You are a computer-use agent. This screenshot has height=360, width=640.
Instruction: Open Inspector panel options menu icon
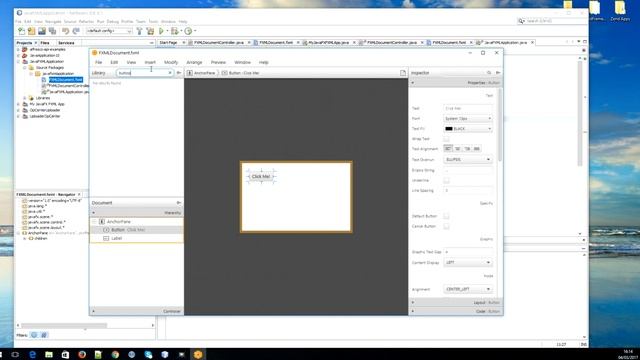pyautogui.click(x=498, y=73)
